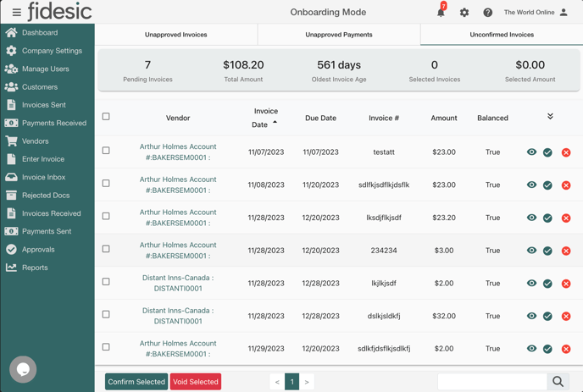Void invoice lkjlkjsdf red X
The height and width of the screenshot is (392, 583).
(x=566, y=284)
